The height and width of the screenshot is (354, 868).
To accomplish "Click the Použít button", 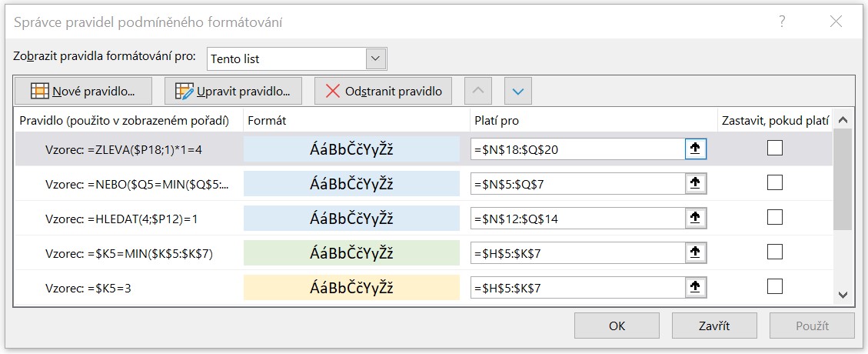I will click(812, 326).
